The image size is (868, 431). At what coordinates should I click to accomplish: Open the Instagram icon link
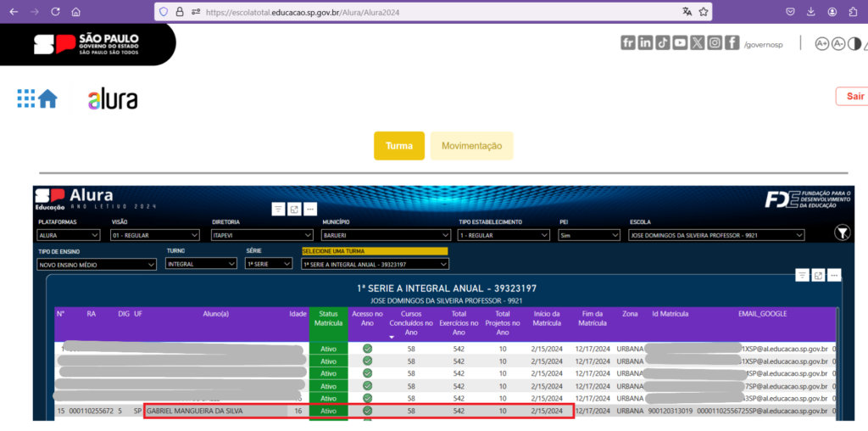[x=715, y=43]
